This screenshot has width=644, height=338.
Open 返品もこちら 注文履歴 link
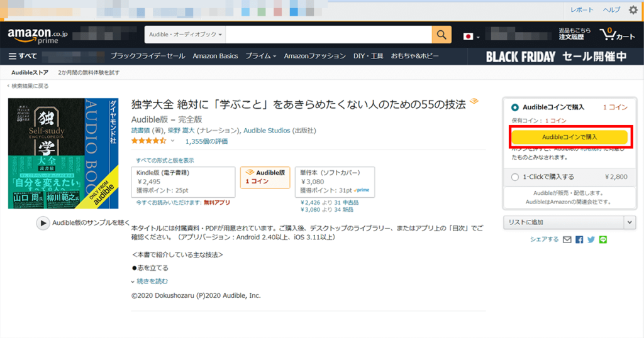pos(574,34)
